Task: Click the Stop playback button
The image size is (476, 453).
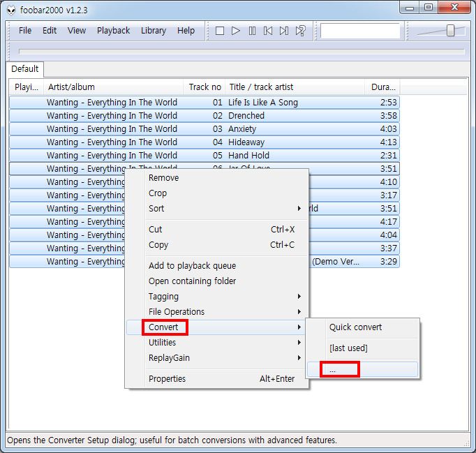Action: (x=219, y=31)
